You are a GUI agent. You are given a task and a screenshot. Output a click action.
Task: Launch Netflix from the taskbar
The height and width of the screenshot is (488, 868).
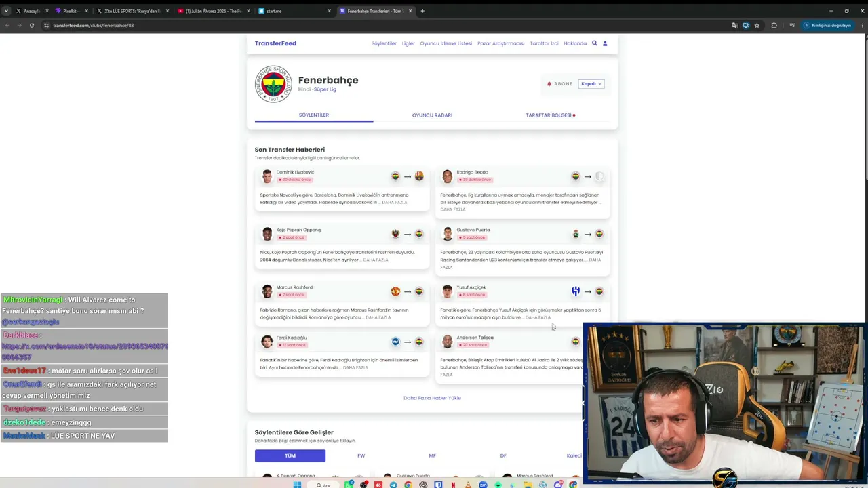[x=454, y=485]
